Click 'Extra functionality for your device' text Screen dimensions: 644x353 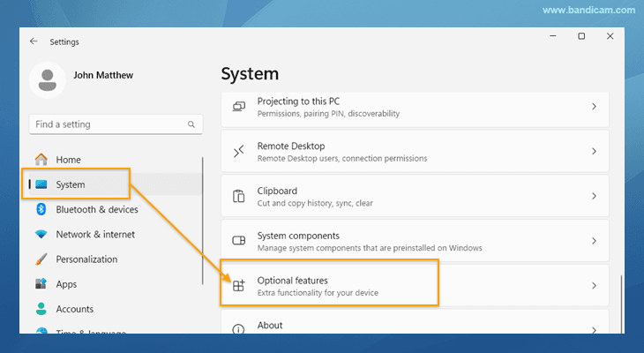tap(318, 293)
